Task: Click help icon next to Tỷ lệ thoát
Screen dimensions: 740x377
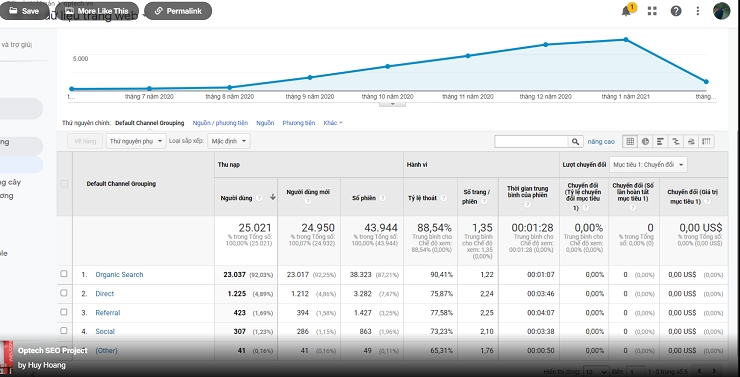Action: click(x=443, y=198)
